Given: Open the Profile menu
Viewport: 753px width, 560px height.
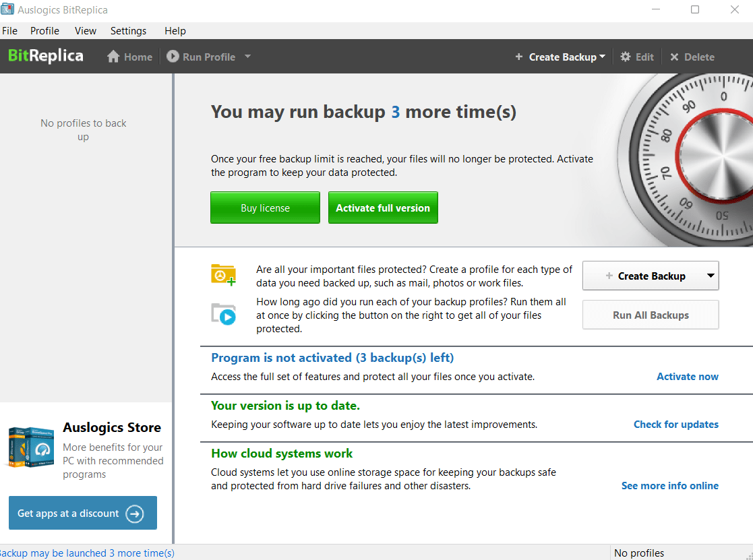Looking at the screenshot, I should (x=44, y=31).
